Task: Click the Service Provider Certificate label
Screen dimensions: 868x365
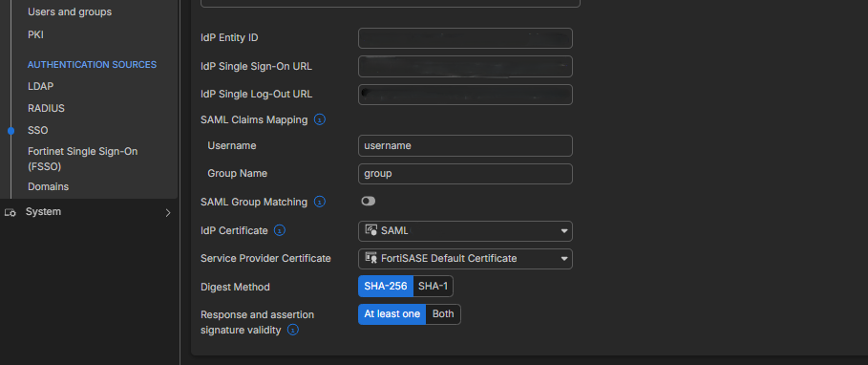Action: 265,259
